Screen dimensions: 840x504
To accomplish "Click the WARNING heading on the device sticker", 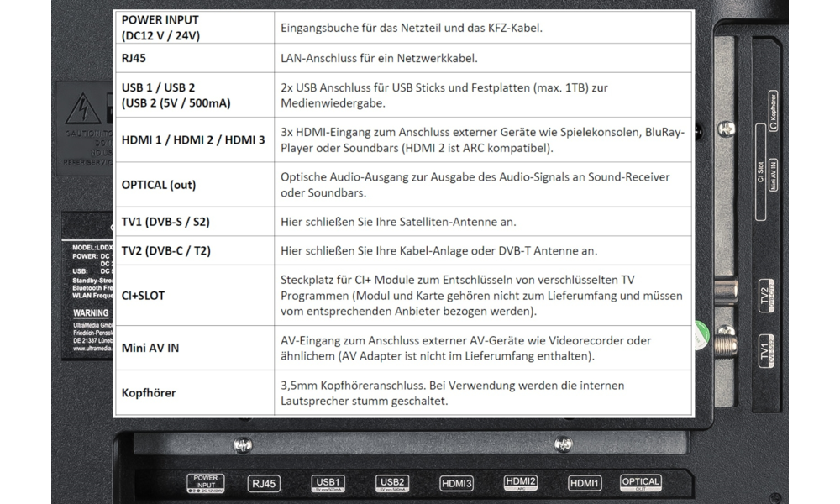I will [x=91, y=312].
